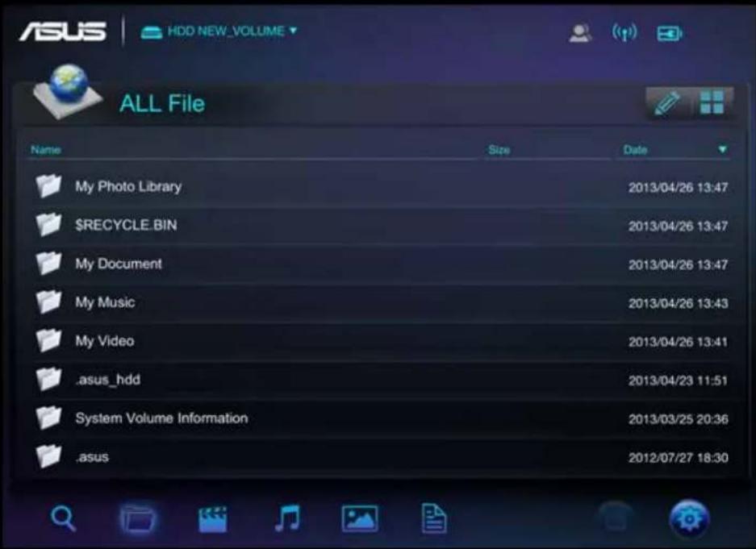Viewport: 756px width, 549px height.
Task: Click the HDD drive icon in header
Action: (x=151, y=32)
